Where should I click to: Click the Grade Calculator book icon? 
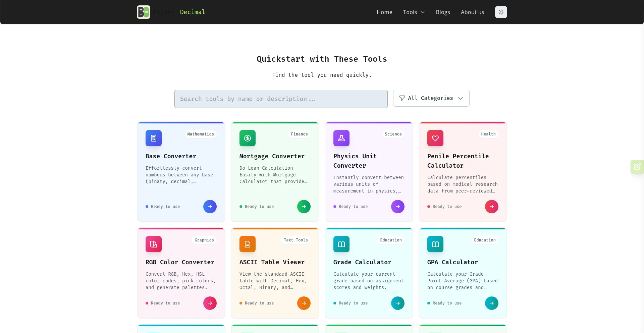pos(341,244)
